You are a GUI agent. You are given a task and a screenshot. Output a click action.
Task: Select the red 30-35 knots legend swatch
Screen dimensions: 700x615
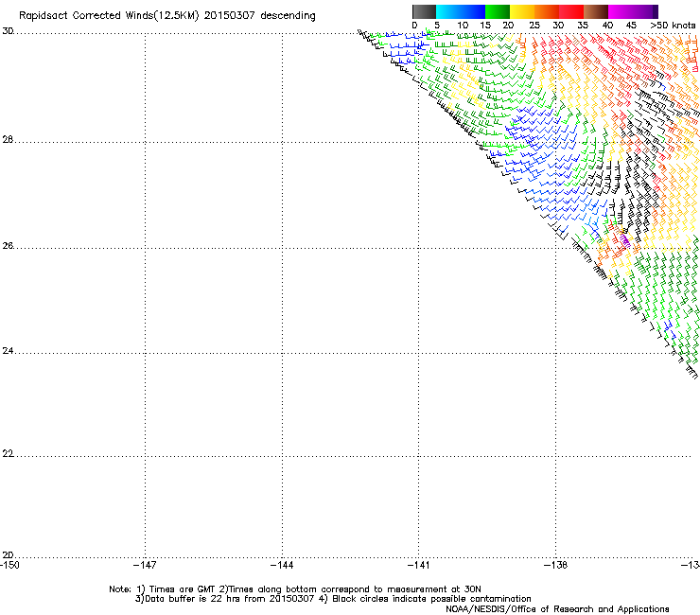click(571, 11)
